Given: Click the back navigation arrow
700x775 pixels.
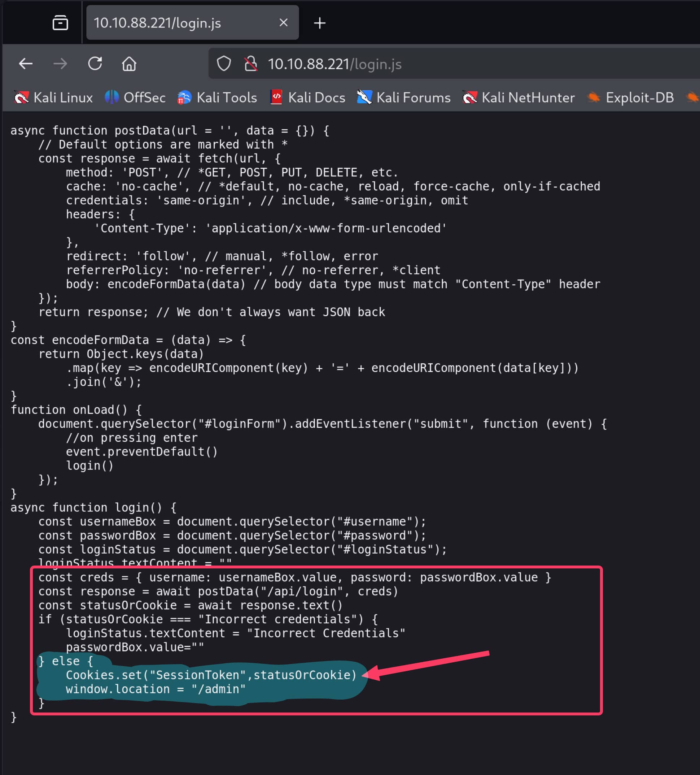Looking at the screenshot, I should pyautogui.click(x=26, y=64).
